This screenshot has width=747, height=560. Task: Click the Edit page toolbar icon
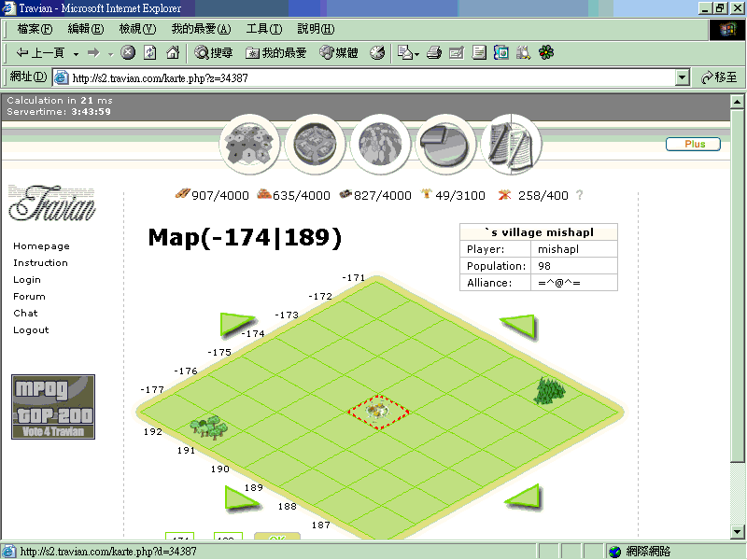[457, 52]
